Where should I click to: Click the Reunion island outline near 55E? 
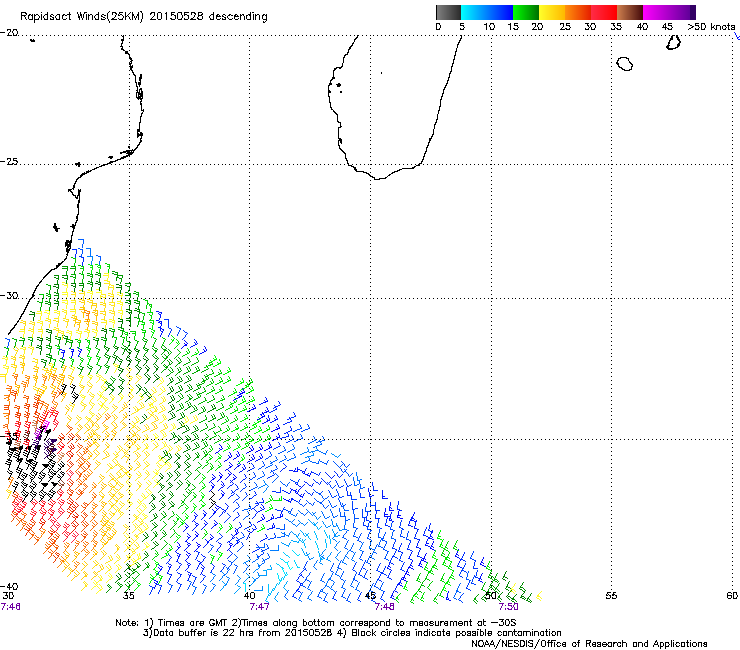(624, 63)
